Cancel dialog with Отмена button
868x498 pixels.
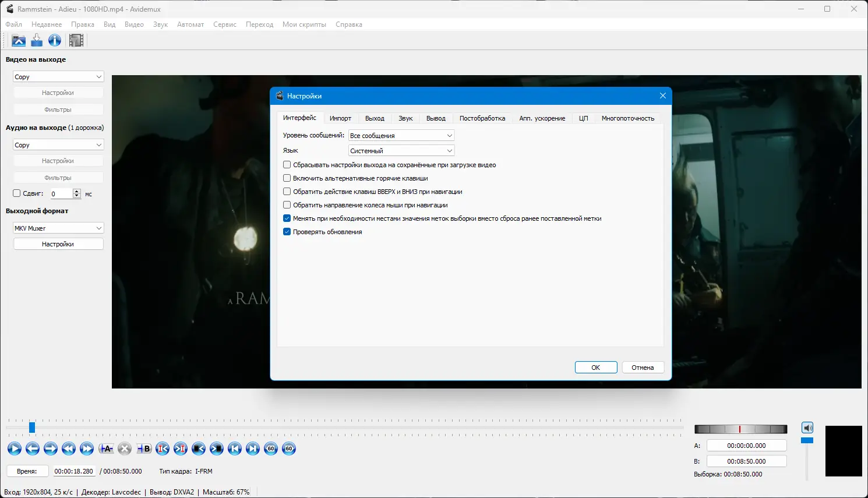(x=643, y=368)
